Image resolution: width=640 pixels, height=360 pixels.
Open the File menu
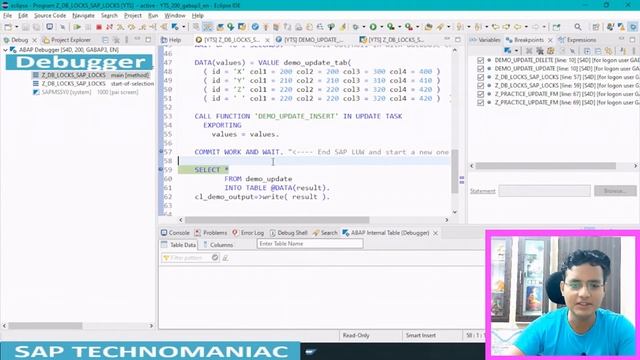tap(7, 16)
